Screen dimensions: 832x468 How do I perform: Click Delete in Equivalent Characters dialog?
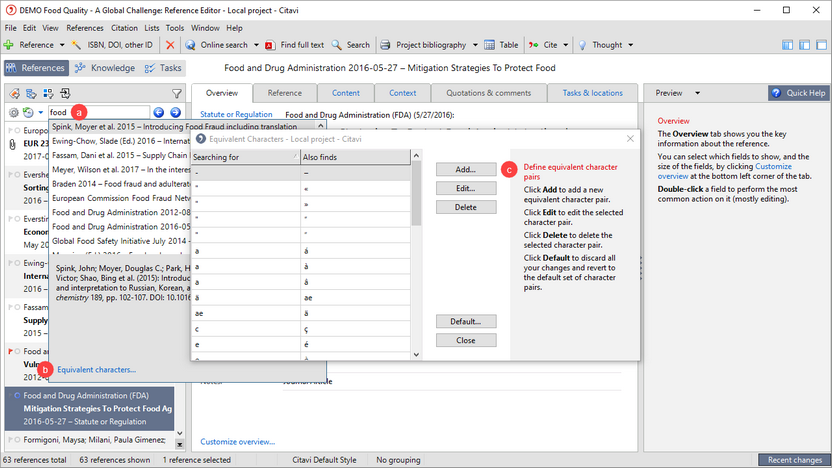tap(466, 207)
